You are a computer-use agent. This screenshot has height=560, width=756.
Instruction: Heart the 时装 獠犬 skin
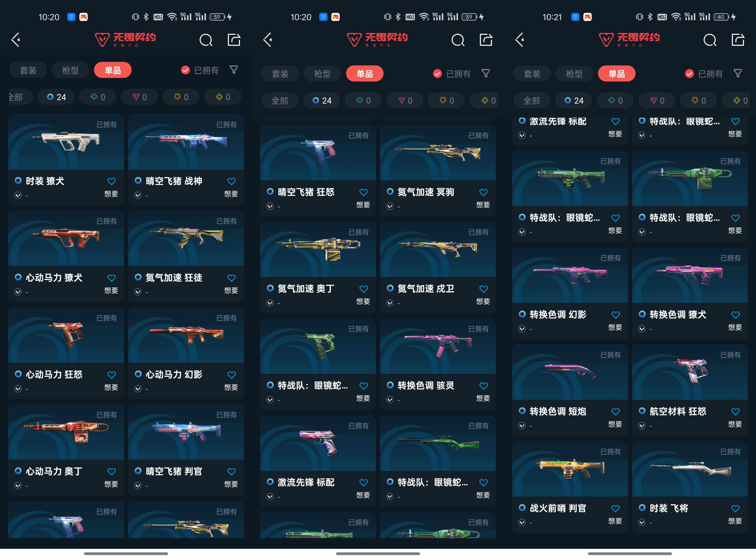(111, 181)
